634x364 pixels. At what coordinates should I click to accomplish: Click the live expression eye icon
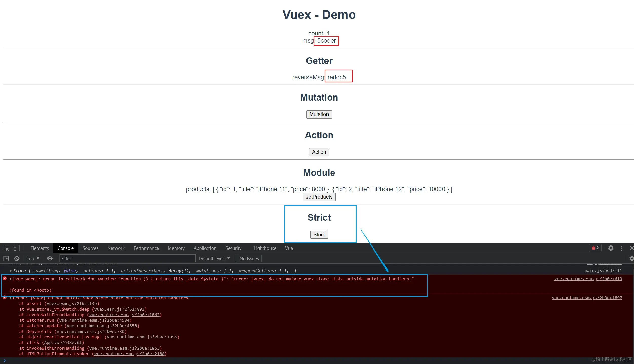point(50,259)
